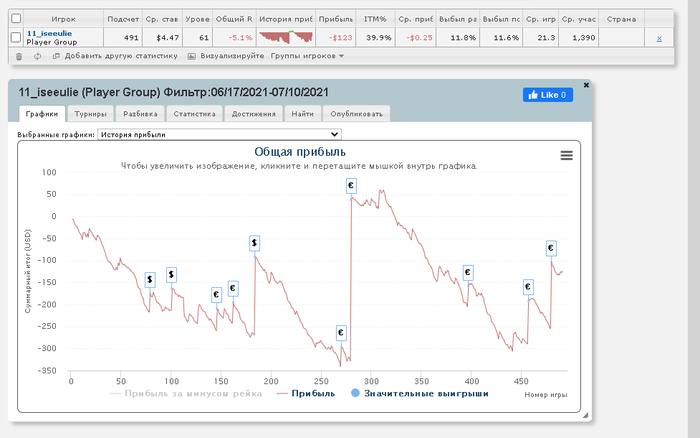Sort by the 'Общий R' column header
700x438 pixels.
click(234, 19)
